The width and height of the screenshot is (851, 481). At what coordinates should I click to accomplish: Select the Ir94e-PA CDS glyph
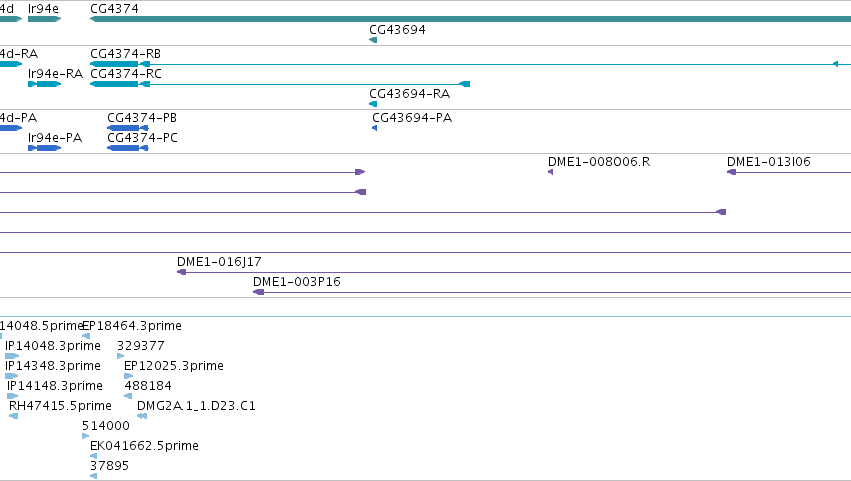click(x=45, y=148)
